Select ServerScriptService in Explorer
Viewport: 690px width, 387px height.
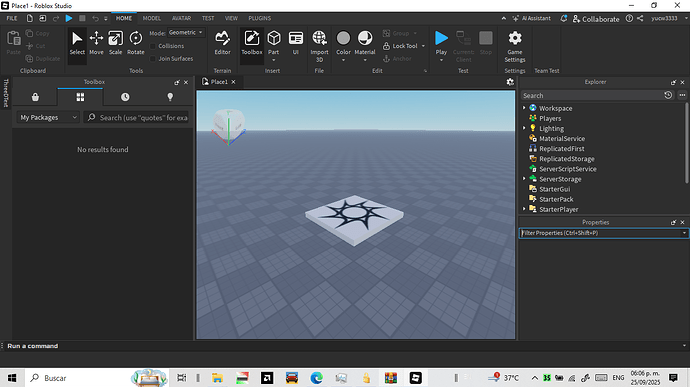click(x=568, y=169)
